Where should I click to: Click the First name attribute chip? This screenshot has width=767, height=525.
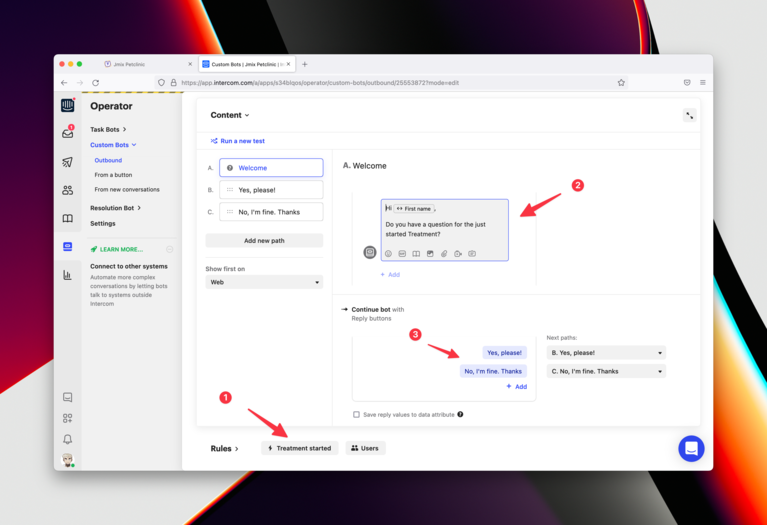414,208
